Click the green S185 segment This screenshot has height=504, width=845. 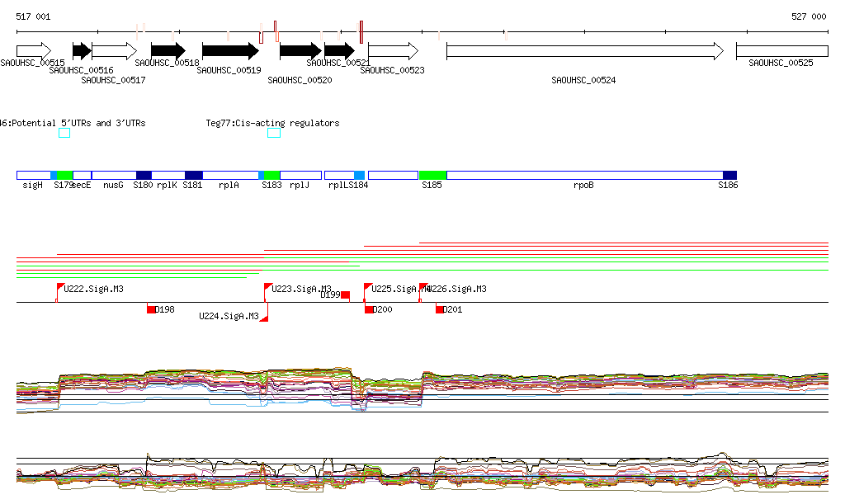tap(432, 175)
